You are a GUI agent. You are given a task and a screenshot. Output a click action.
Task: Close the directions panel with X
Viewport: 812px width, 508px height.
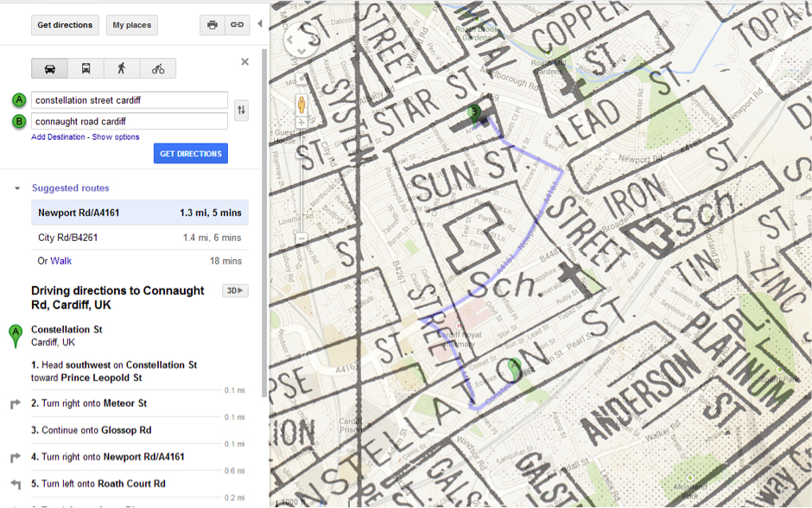(x=244, y=62)
